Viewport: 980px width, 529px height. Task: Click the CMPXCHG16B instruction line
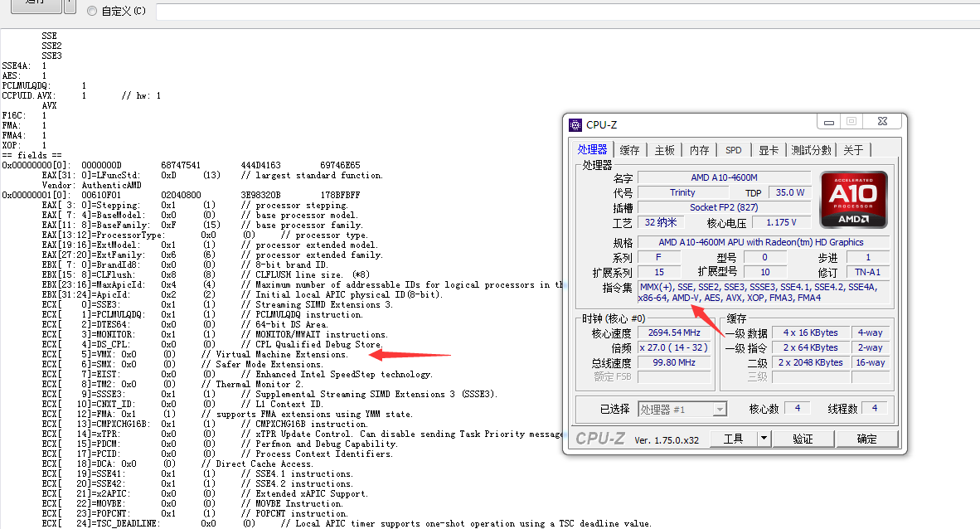tap(205, 425)
